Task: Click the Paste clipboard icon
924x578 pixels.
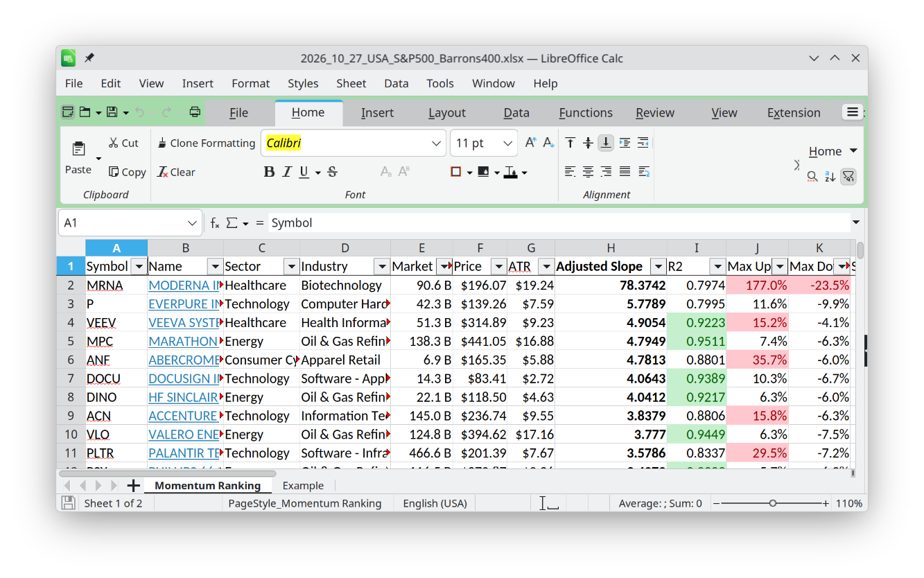Action: [x=78, y=149]
